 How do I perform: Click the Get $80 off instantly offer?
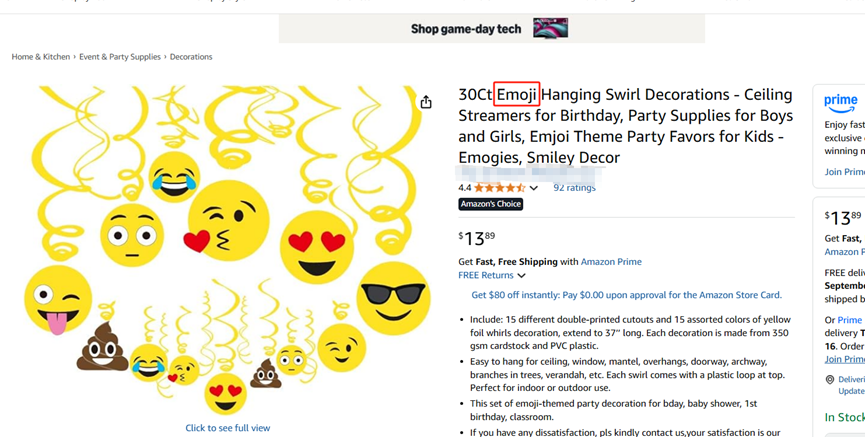point(626,295)
